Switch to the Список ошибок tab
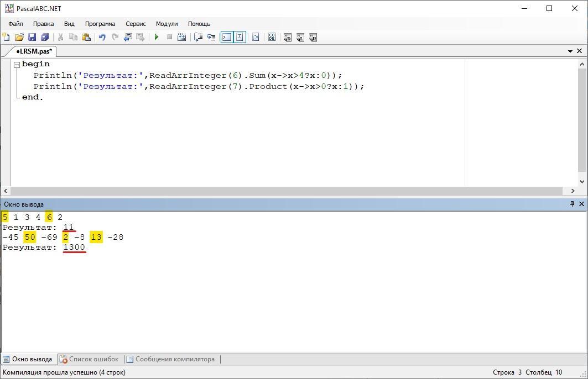The width and height of the screenshot is (588, 379). (x=89, y=359)
